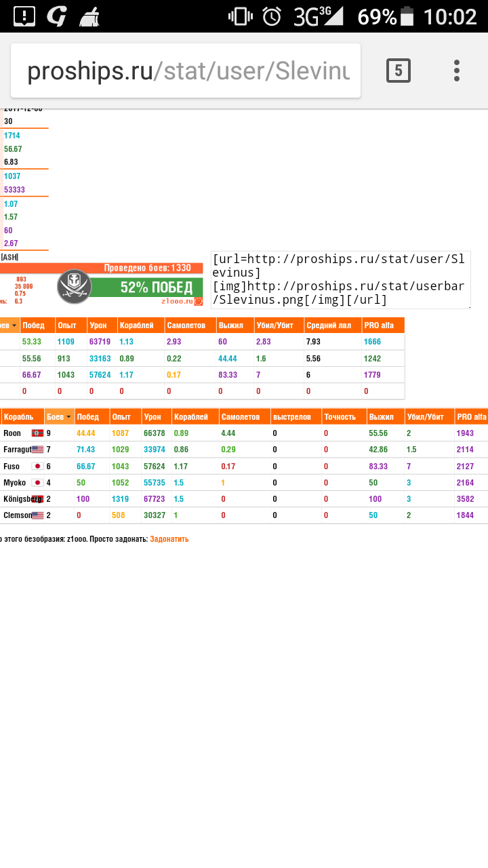This screenshot has height=868, width=488.
Task: Click the Точность column header
Action: [x=340, y=417]
